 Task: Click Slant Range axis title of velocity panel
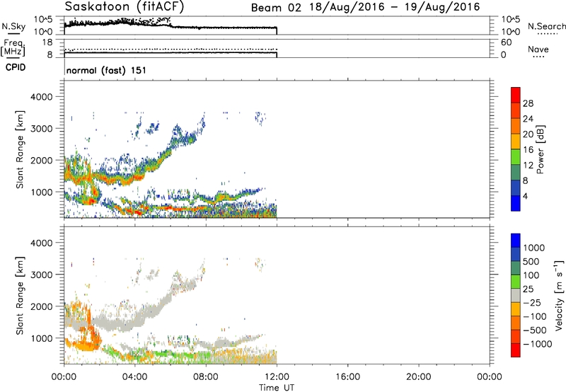(x=20, y=296)
